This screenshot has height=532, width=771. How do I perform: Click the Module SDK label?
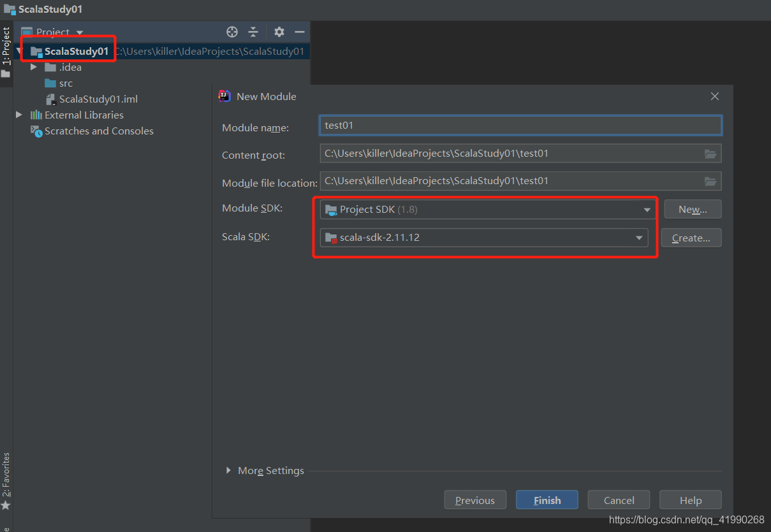coord(252,208)
